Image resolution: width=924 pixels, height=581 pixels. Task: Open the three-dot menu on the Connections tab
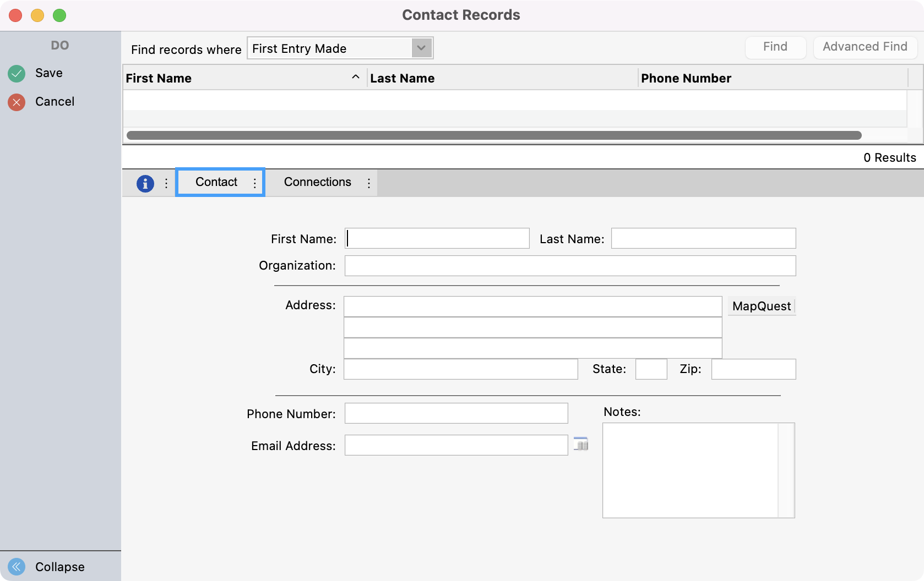(x=369, y=183)
